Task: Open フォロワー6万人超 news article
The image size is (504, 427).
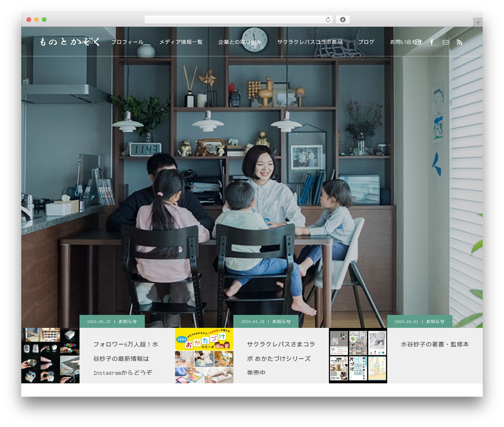Action: coord(126,358)
